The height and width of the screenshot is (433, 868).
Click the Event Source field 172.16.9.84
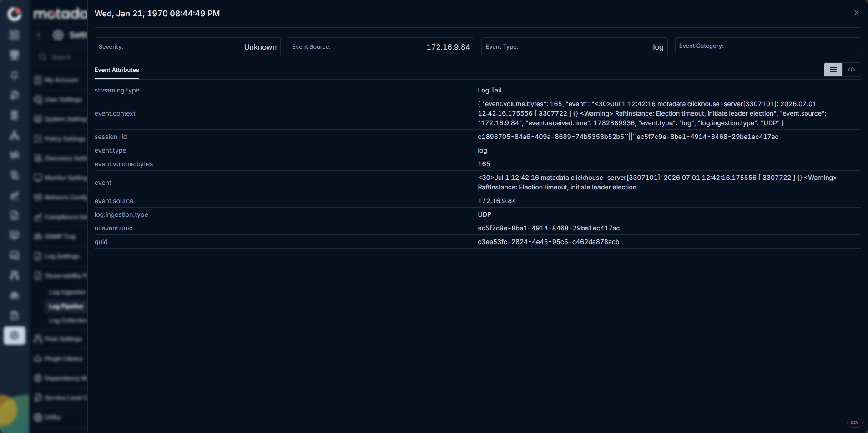pyautogui.click(x=381, y=47)
